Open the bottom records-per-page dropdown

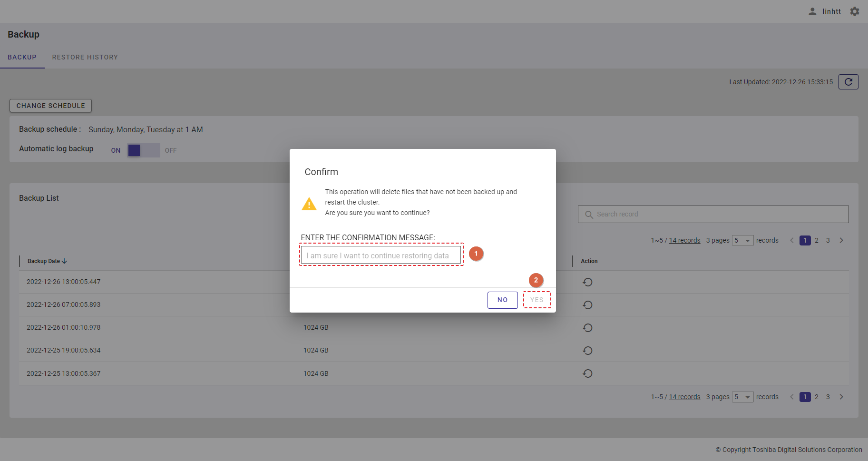(x=742, y=397)
